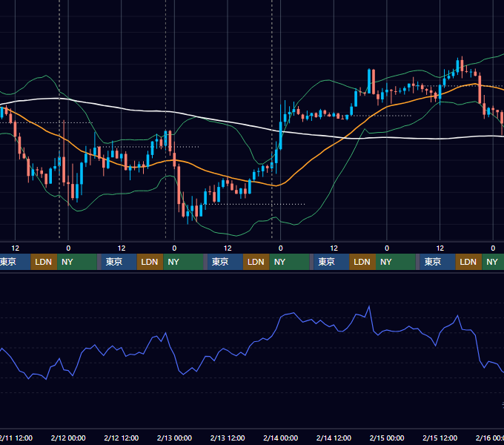The width and height of the screenshot is (504, 445).
Task: Click the 2/13 00:00 date label
Action: pos(174,438)
